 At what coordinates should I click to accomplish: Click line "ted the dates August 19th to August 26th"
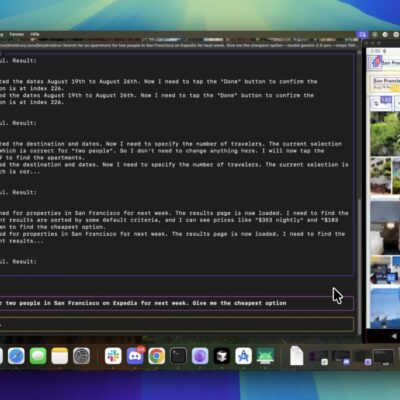(158, 81)
